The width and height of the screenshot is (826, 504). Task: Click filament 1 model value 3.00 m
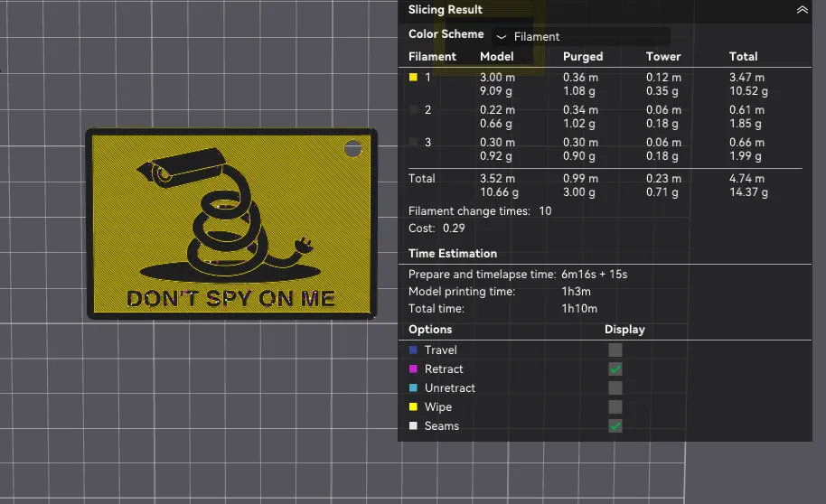tap(497, 77)
